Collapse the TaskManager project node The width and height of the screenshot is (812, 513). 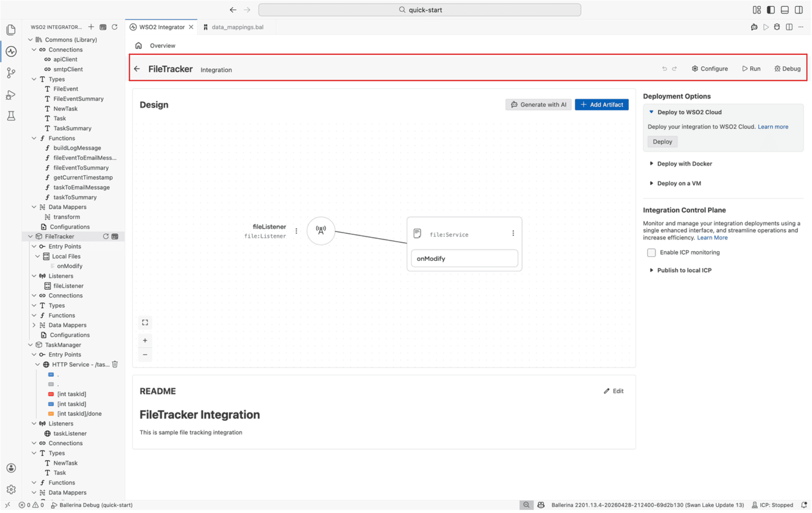pos(31,345)
